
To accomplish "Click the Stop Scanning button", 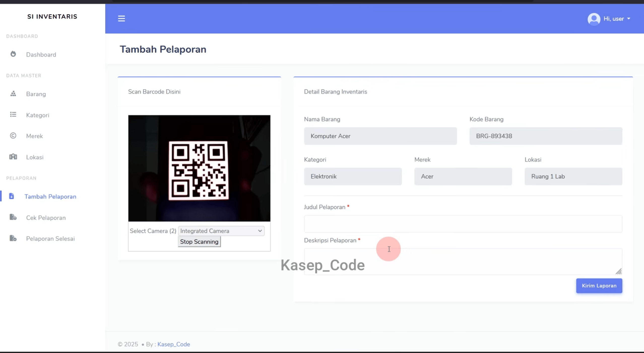I will tap(199, 242).
